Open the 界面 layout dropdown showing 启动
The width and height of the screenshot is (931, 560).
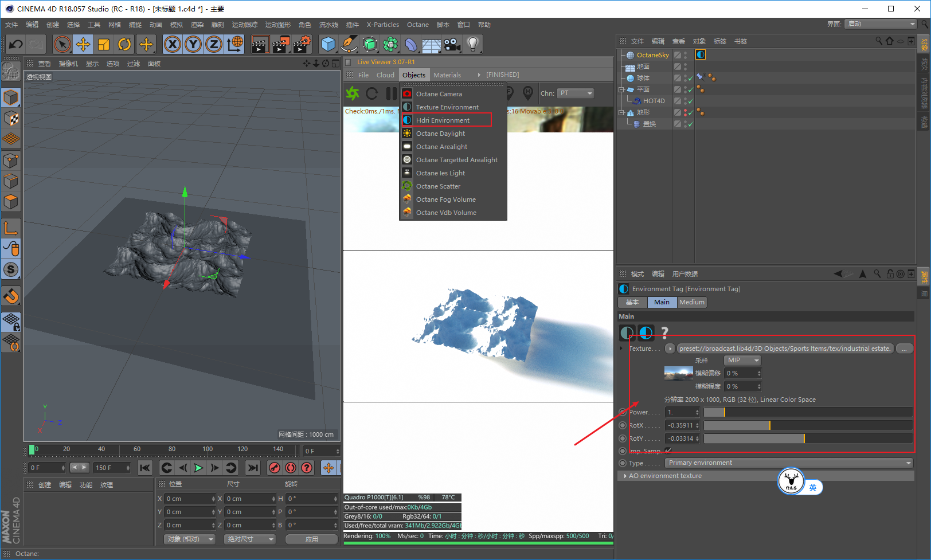coord(881,24)
